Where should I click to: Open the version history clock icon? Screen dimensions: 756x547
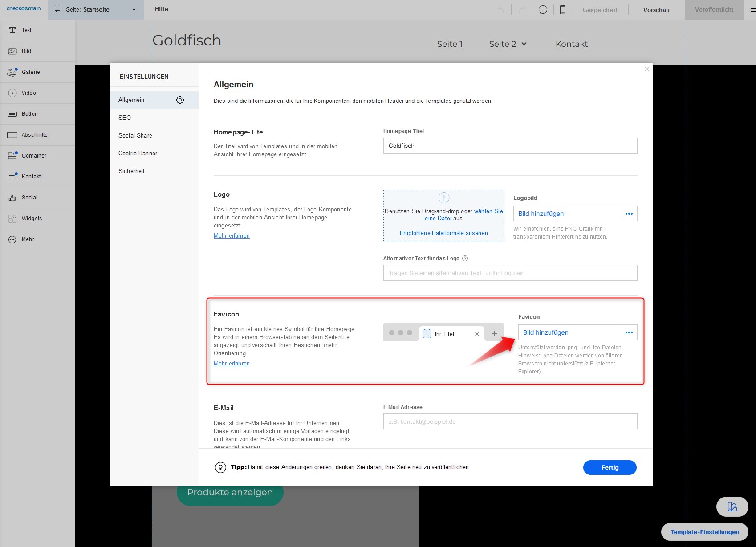[543, 10]
